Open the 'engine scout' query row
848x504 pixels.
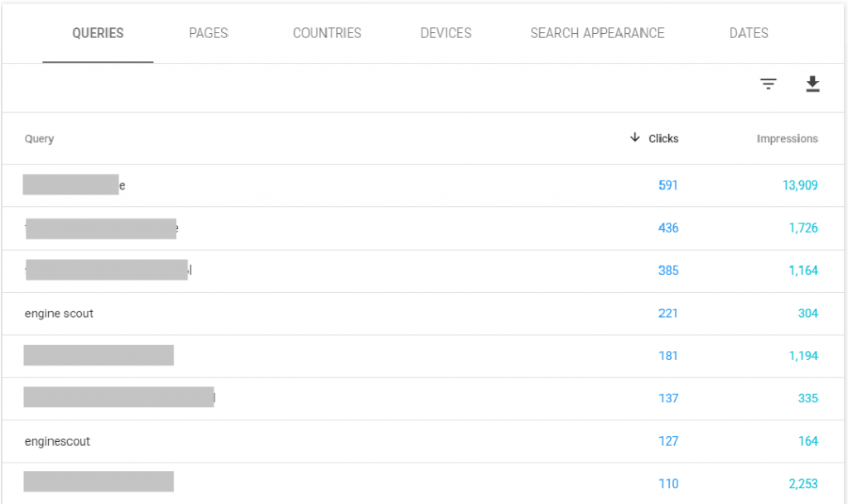(x=59, y=314)
